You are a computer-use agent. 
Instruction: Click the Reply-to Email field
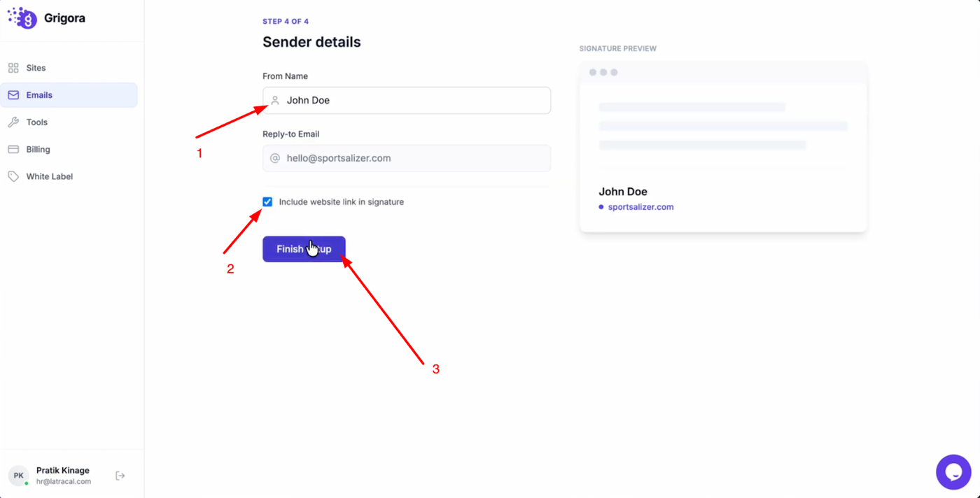[x=413, y=158]
